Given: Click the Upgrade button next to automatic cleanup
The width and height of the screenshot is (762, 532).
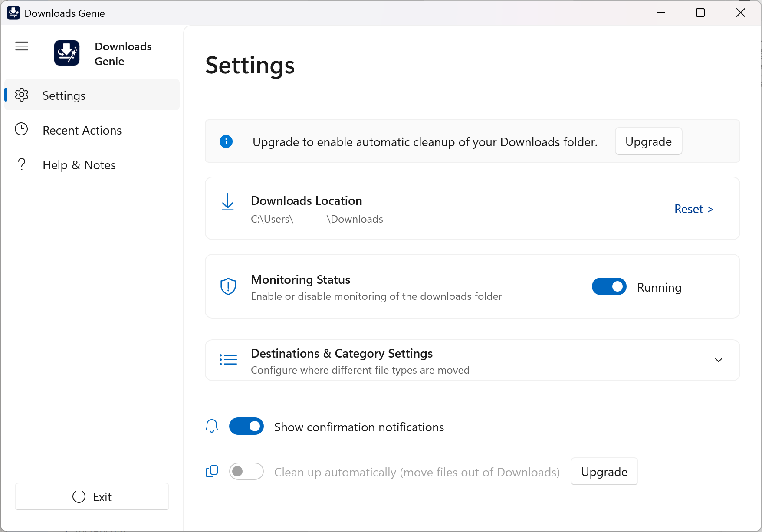Looking at the screenshot, I should [604, 471].
